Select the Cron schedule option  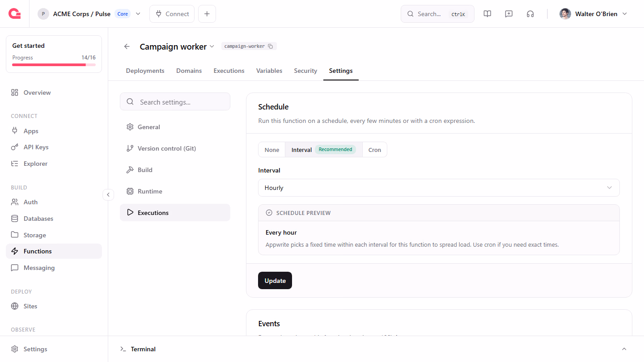click(x=375, y=150)
